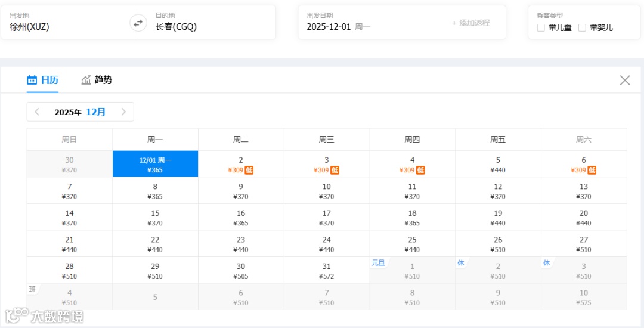
Task: Select January 6 priced ¥510
Action: (x=241, y=297)
